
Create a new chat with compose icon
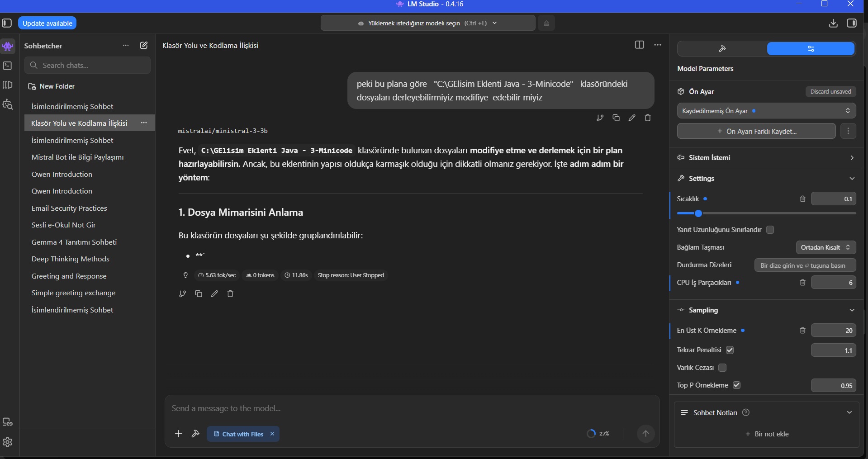[144, 45]
